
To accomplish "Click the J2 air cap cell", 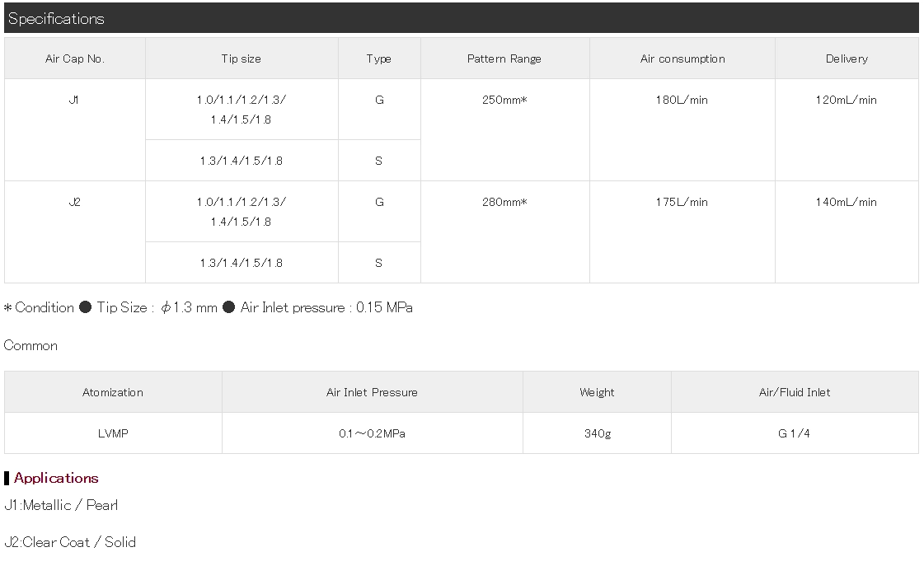I will coord(75,203).
